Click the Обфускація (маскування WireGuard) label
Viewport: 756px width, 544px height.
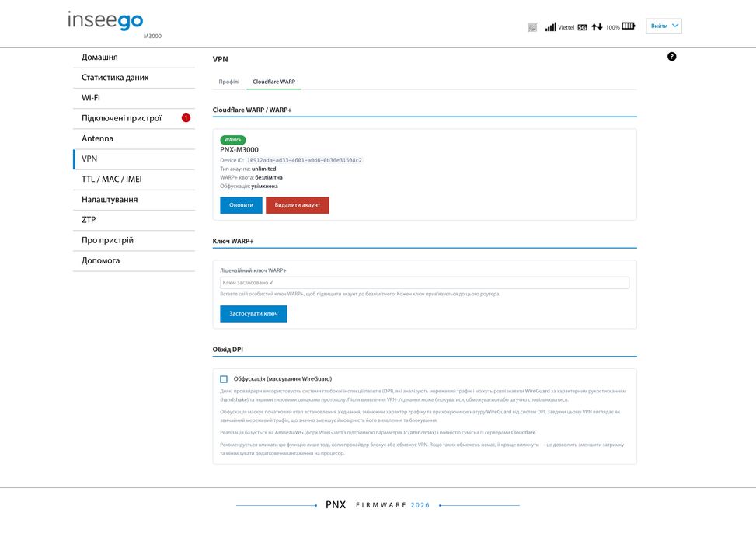(283, 379)
